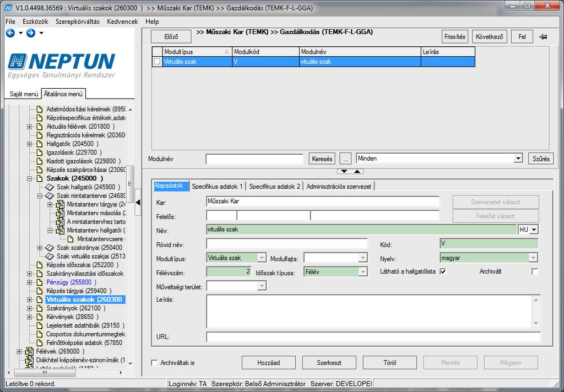Click the page icon beside Szakok
Viewport: 564px width, 392px height.
coord(40,178)
